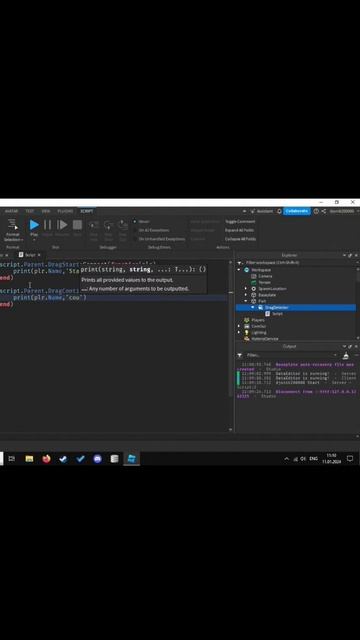Click Collapse All Folds
The width and height of the screenshot is (360, 640).
coord(240,239)
